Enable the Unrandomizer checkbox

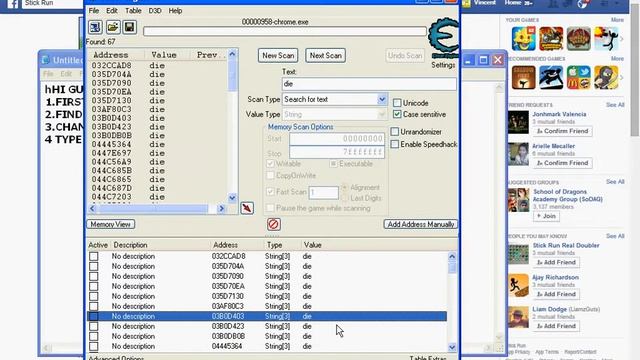(x=394, y=132)
